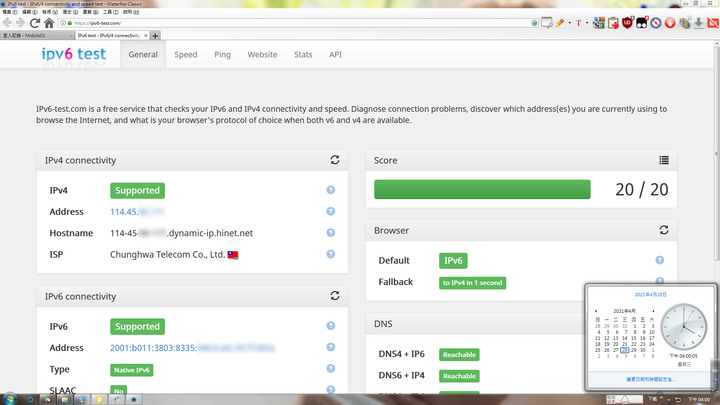Viewport: 720px width, 405px height.
Task: Open the Tampermonkey extension icon
Action: [x=641, y=22]
